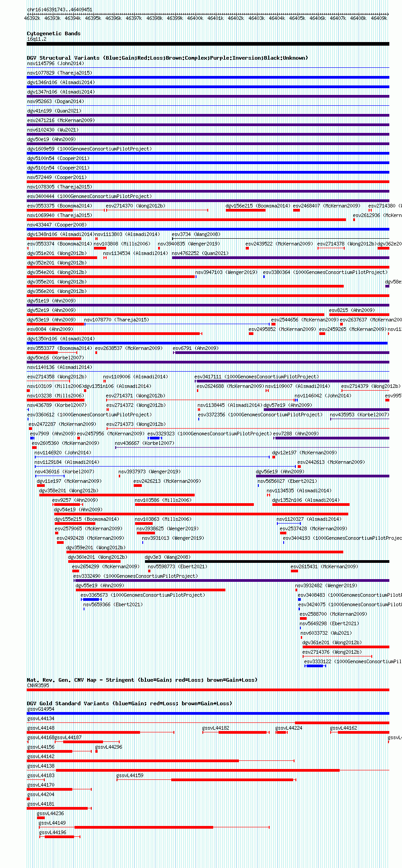The height and width of the screenshot is (868, 402).
Task: Click nsv952663 (Dogan2014) label
Action: click(55, 101)
